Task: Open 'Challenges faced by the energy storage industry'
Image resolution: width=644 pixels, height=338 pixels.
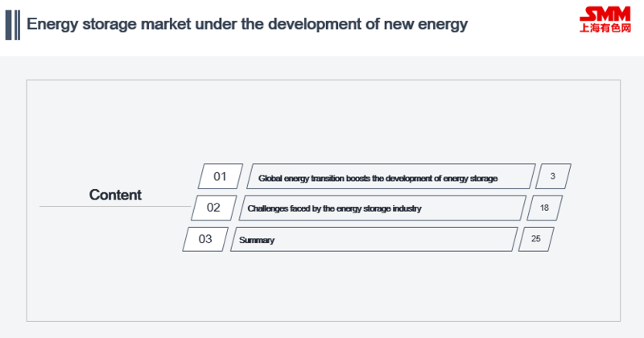Action: click(x=382, y=208)
